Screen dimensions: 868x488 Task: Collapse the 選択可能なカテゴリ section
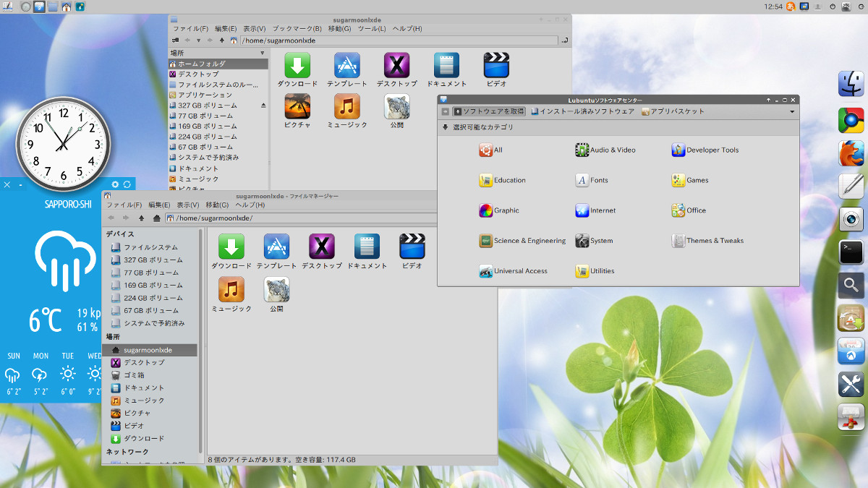[446, 127]
